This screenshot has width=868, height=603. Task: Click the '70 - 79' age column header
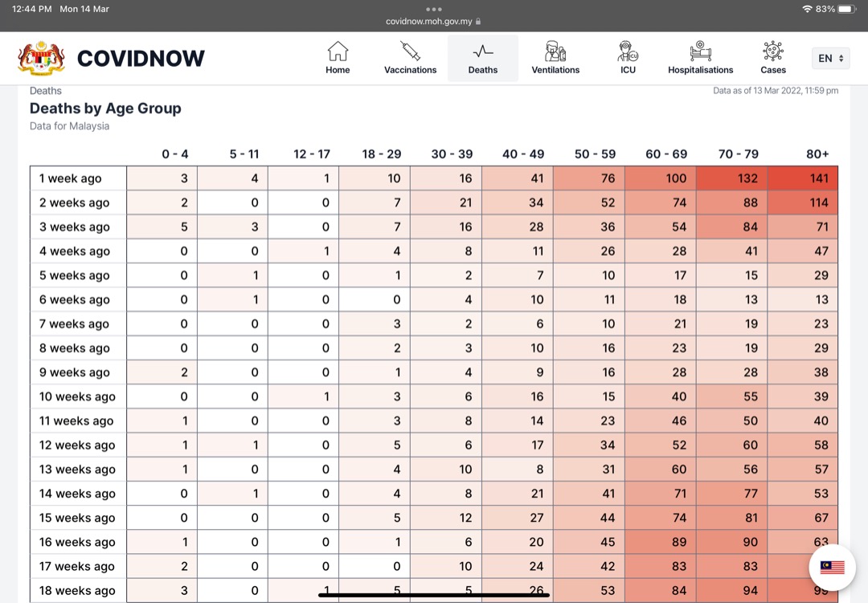(x=738, y=154)
